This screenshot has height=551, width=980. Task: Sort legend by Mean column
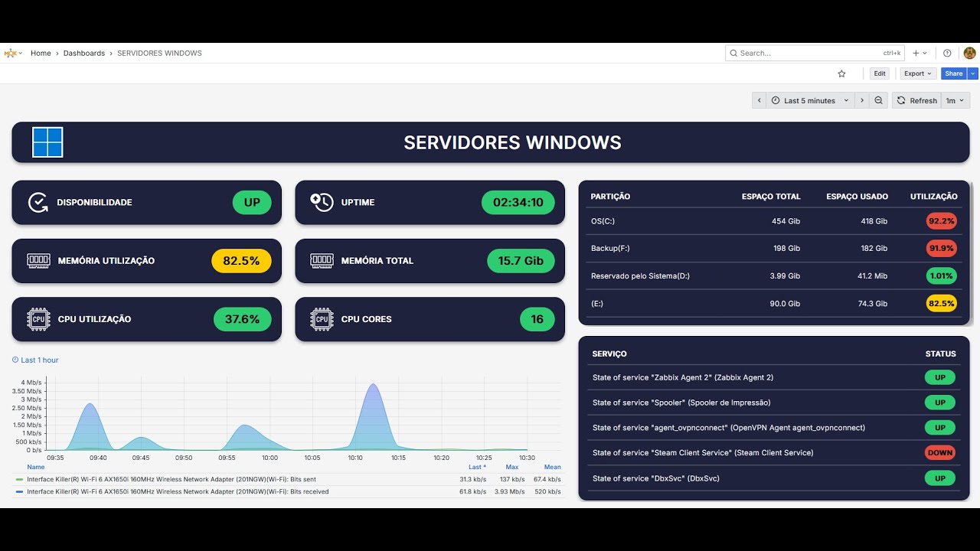(x=553, y=467)
